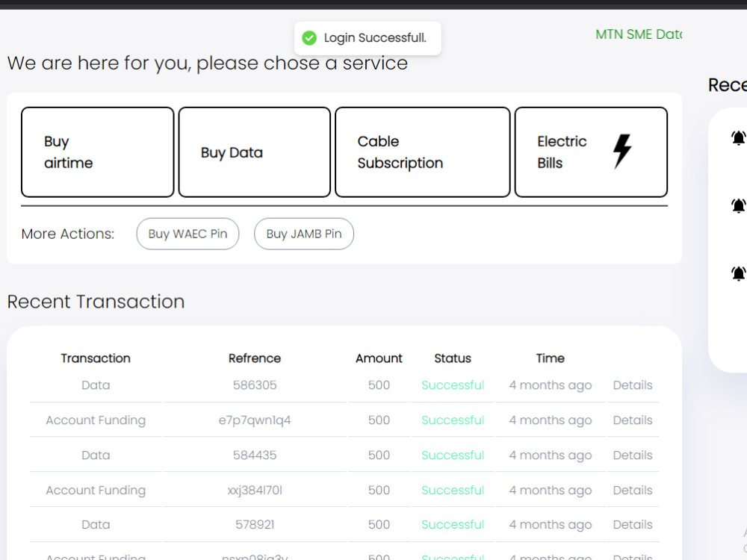The height and width of the screenshot is (560, 747).
Task: Click the first notification bell icon
Action: 739,138
